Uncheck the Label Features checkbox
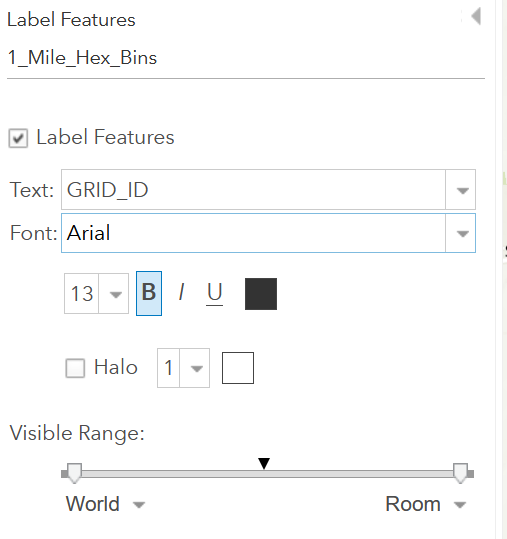The width and height of the screenshot is (507, 539). click(x=18, y=138)
